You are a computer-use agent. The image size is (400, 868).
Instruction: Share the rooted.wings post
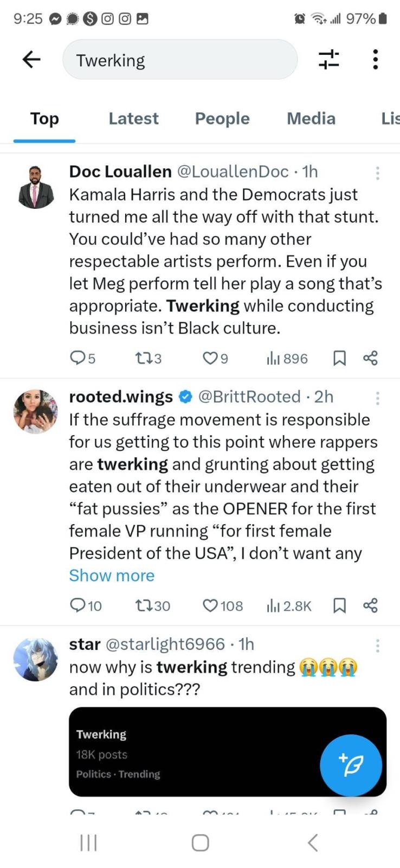(370, 605)
